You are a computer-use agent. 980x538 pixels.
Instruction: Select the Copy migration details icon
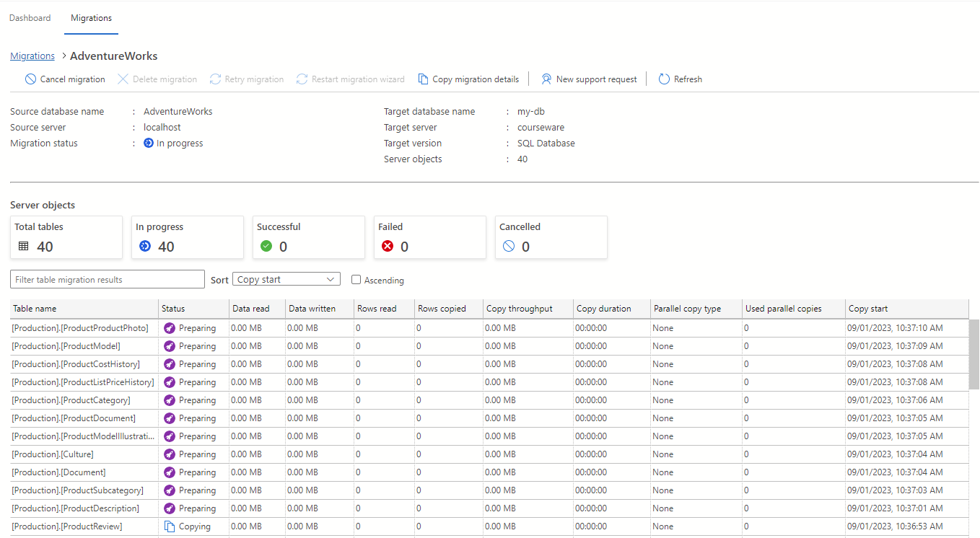pyautogui.click(x=423, y=79)
